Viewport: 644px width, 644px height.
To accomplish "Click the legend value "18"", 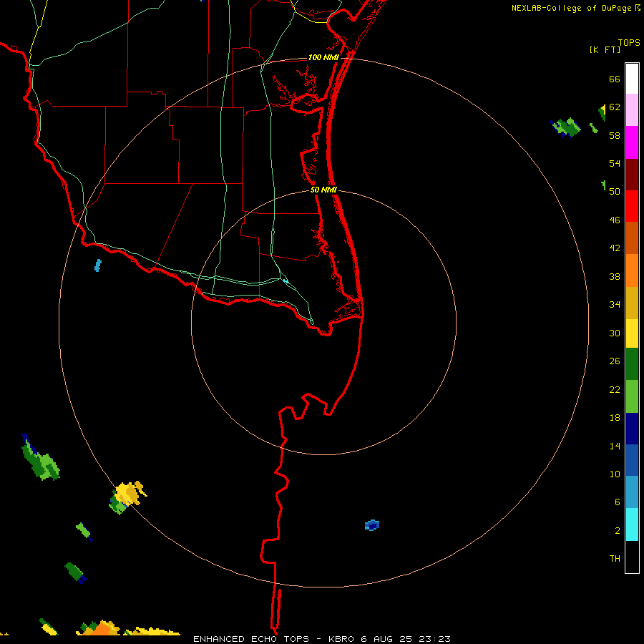I will (615, 417).
